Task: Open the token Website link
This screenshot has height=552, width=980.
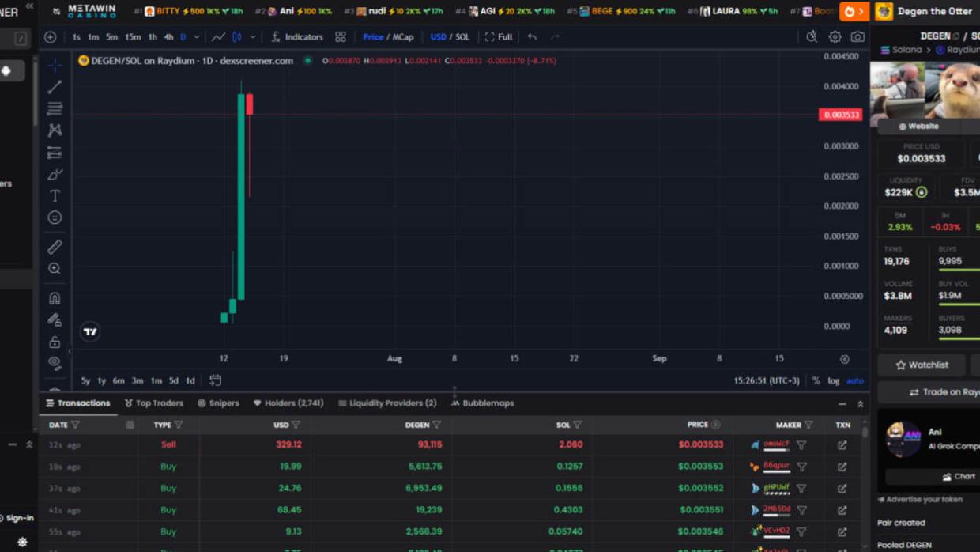Action: (x=918, y=126)
